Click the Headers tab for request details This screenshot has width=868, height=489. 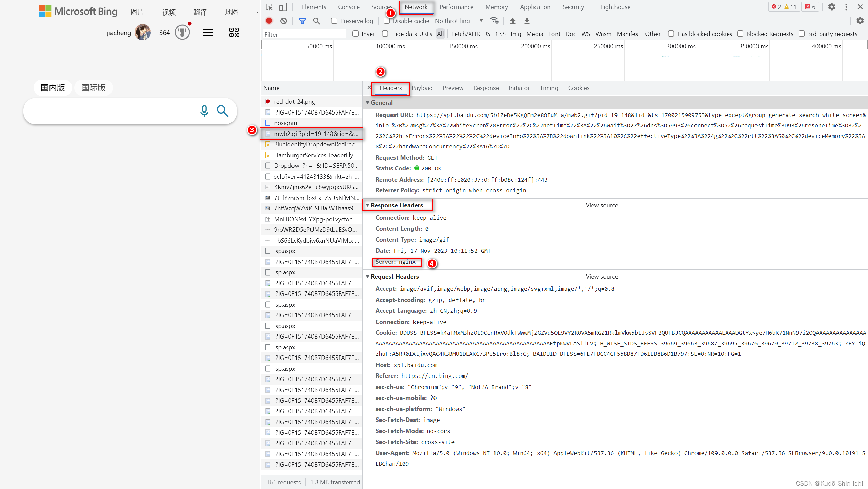[390, 88]
